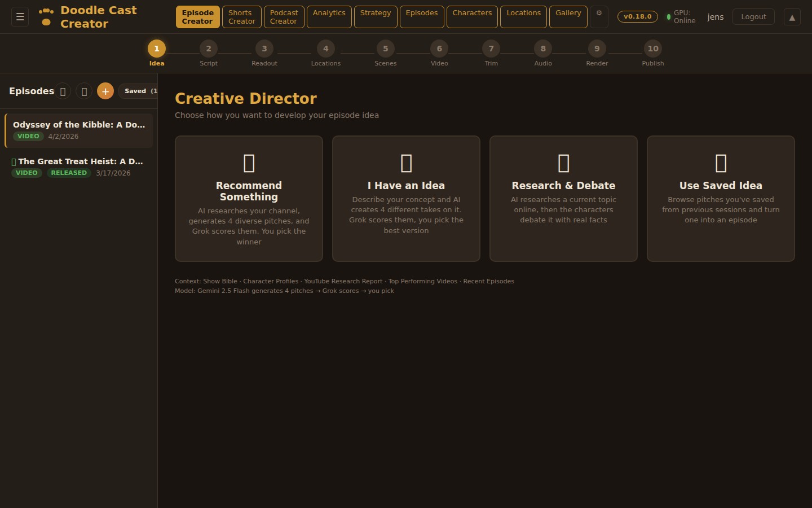The height and width of the screenshot is (508, 812).
Task: Choose the Use Saved Idea option
Action: click(x=721, y=199)
